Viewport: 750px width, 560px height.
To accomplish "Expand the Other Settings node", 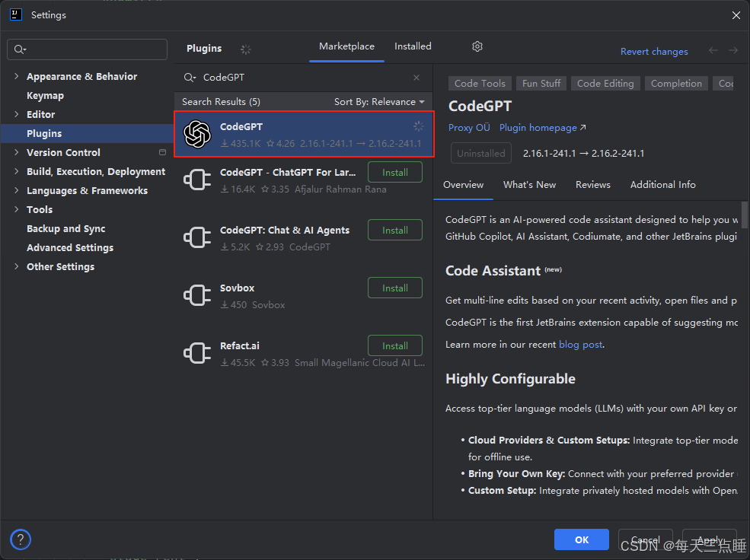I will (16, 266).
